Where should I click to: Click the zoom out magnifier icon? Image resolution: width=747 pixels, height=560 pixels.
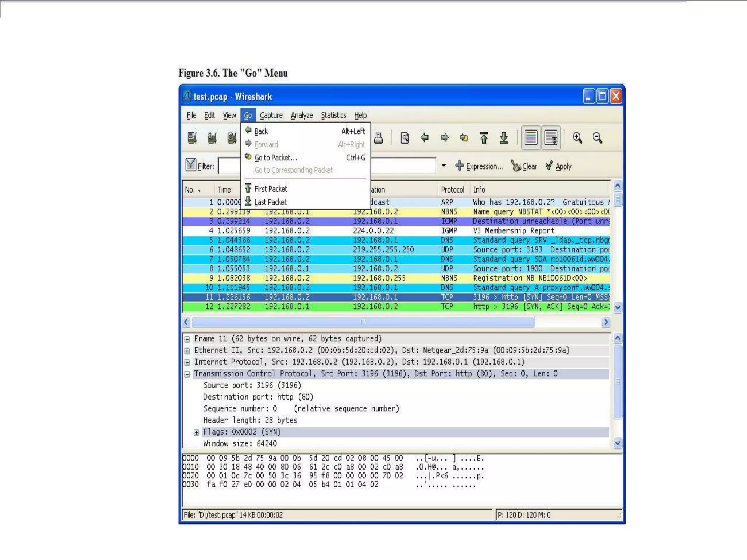click(597, 138)
